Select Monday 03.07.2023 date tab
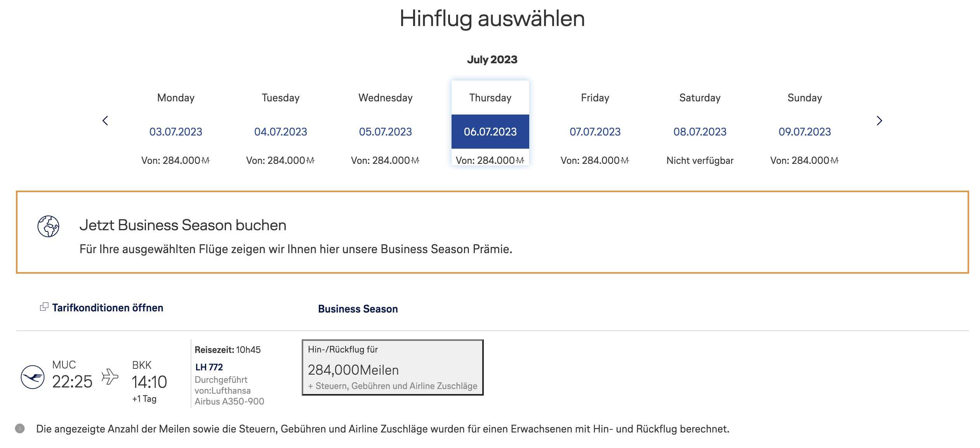980x448 pixels. (175, 132)
